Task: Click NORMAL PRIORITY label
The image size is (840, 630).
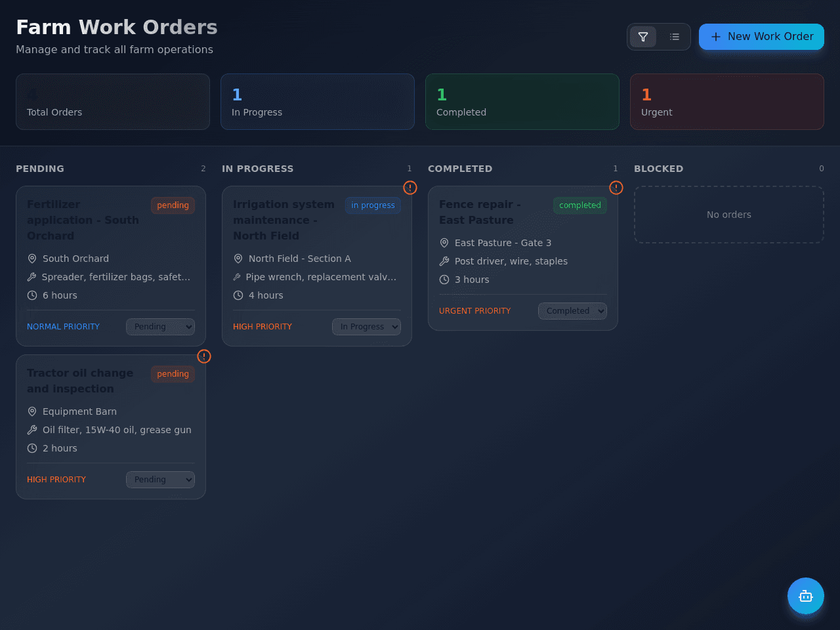Action: coord(63,327)
